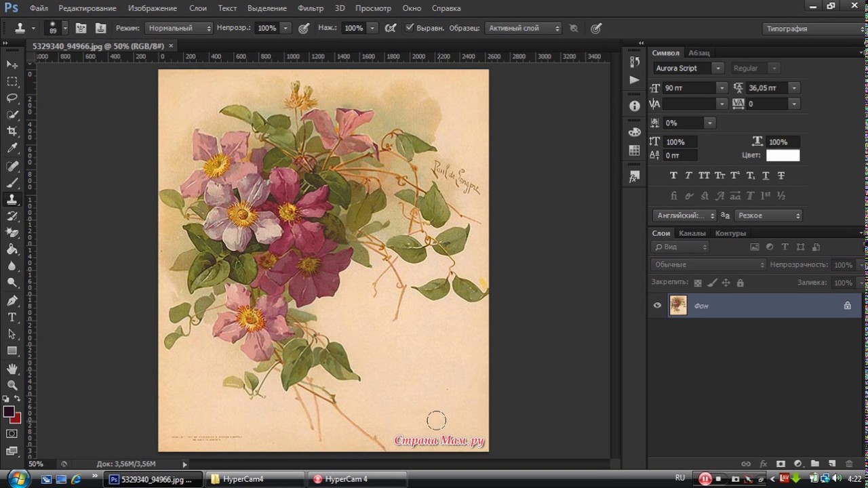This screenshot has width=868, height=488.
Task: Select the Lasso tool
Action: tap(12, 98)
